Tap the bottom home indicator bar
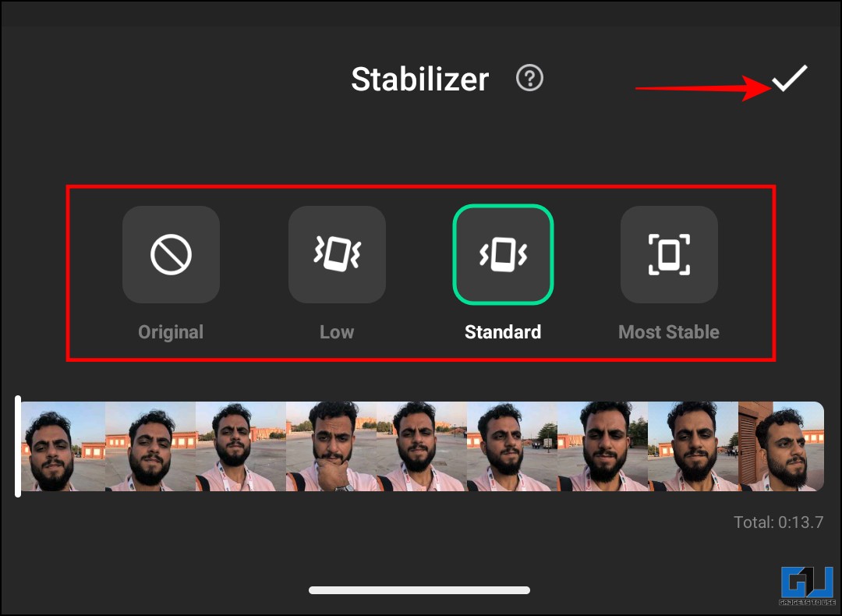 [x=419, y=590]
